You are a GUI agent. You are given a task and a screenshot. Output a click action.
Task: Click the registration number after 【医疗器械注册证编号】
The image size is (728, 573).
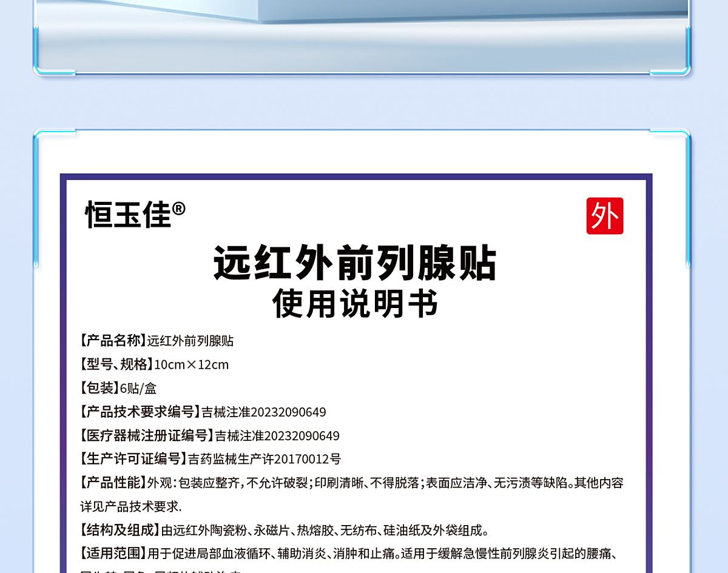pos(277,435)
